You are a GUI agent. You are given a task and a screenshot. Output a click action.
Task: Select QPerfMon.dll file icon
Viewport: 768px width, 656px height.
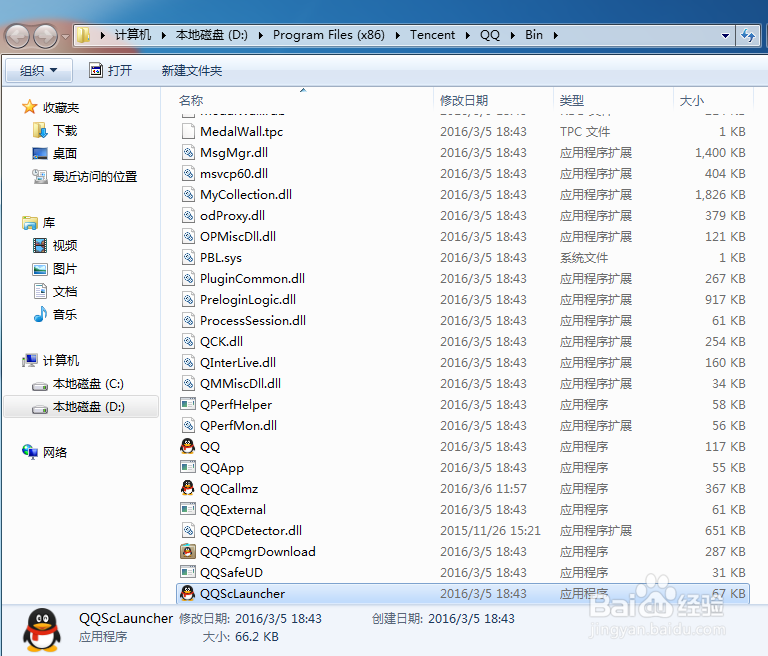[188, 426]
